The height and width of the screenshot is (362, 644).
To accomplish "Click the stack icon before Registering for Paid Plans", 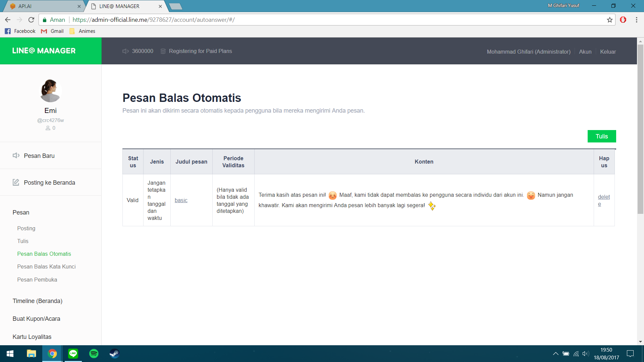I will (x=163, y=51).
